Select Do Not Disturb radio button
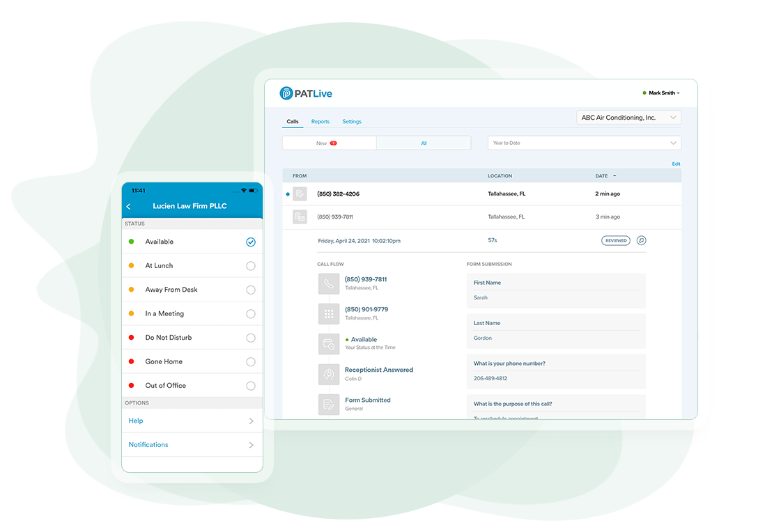The image size is (758, 532). point(250,338)
